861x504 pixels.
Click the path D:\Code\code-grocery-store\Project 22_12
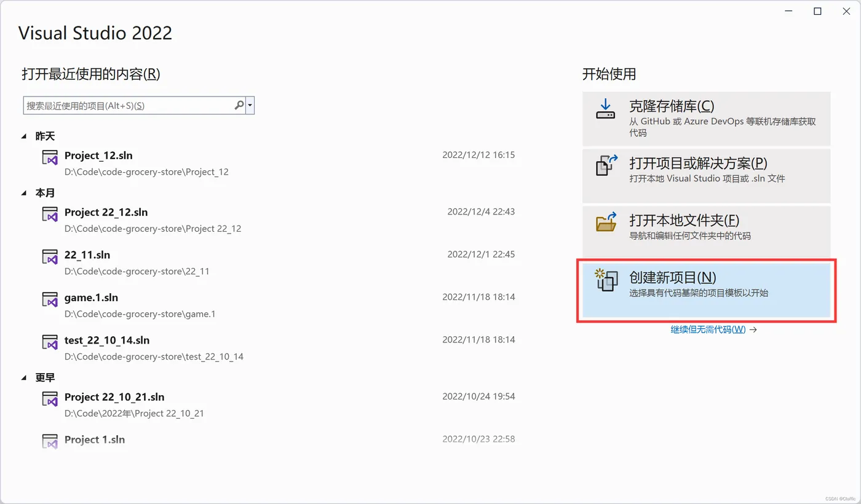pos(153,229)
